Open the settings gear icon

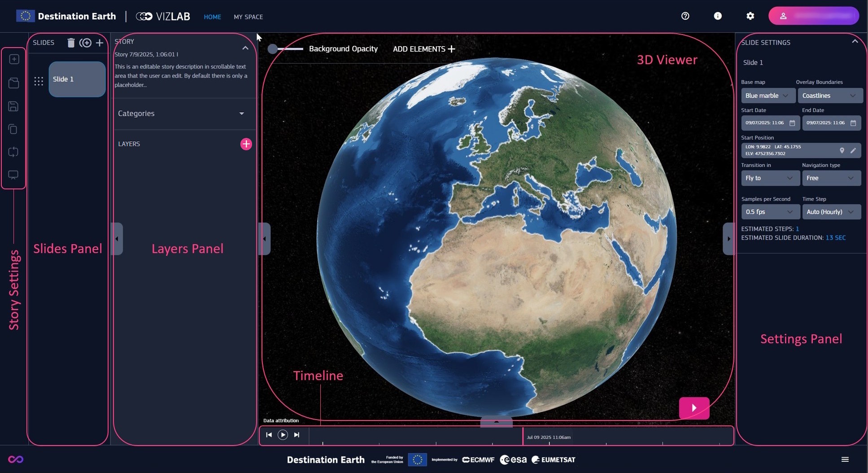click(750, 16)
